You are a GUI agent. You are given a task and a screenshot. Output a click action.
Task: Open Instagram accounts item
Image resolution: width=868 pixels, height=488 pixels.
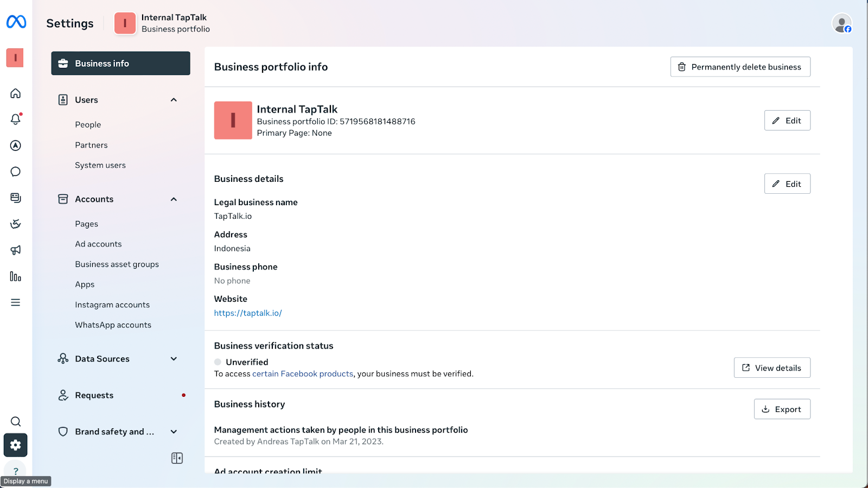[x=112, y=305]
